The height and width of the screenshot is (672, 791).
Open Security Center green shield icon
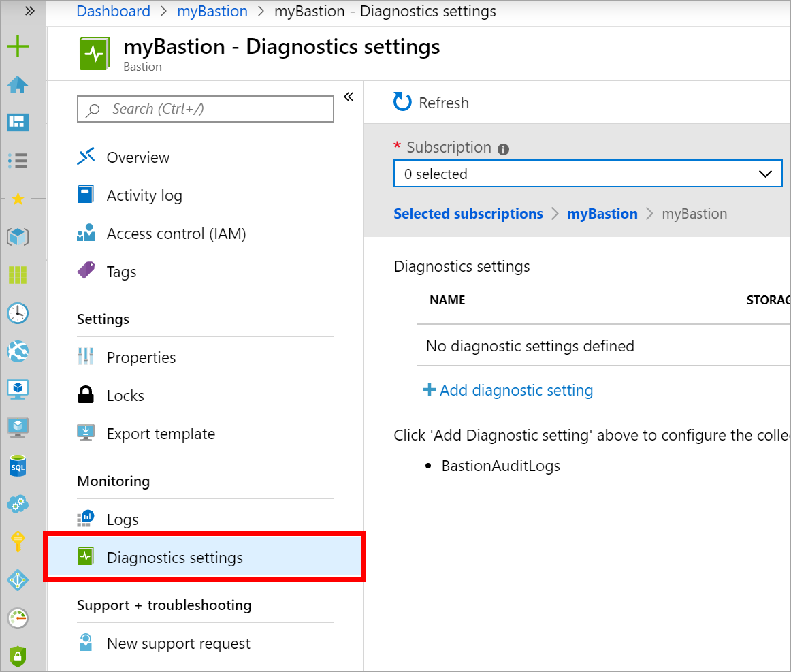(x=17, y=656)
